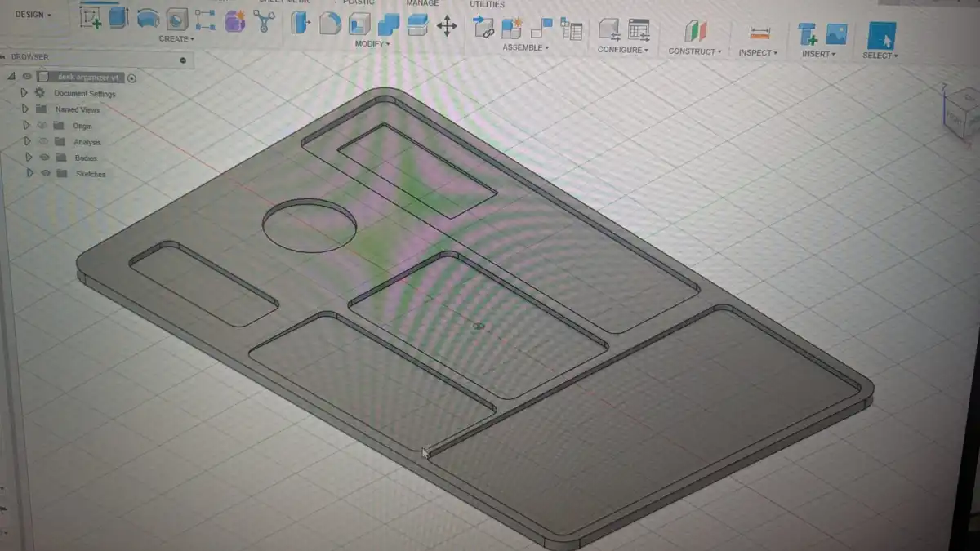
Task: Click the Document Settings gear icon
Action: [39, 93]
